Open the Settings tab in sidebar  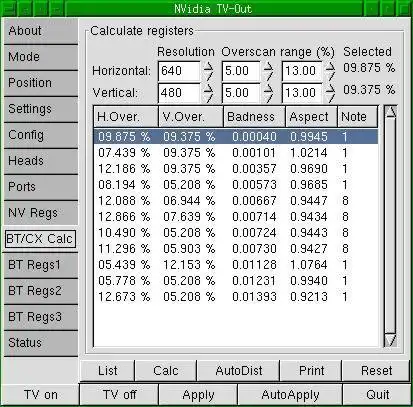click(x=41, y=109)
